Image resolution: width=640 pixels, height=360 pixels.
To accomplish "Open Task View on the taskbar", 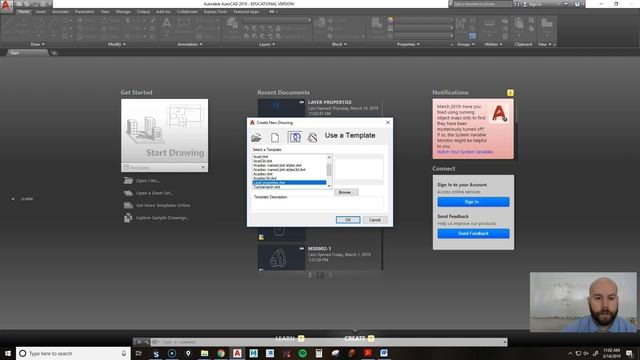I will pos(139,353).
